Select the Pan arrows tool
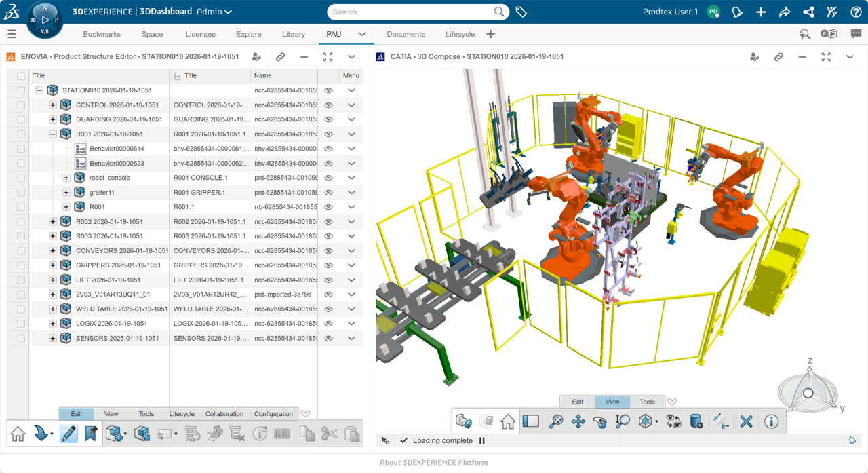Image resolution: width=868 pixels, height=473 pixels. click(578, 421)
